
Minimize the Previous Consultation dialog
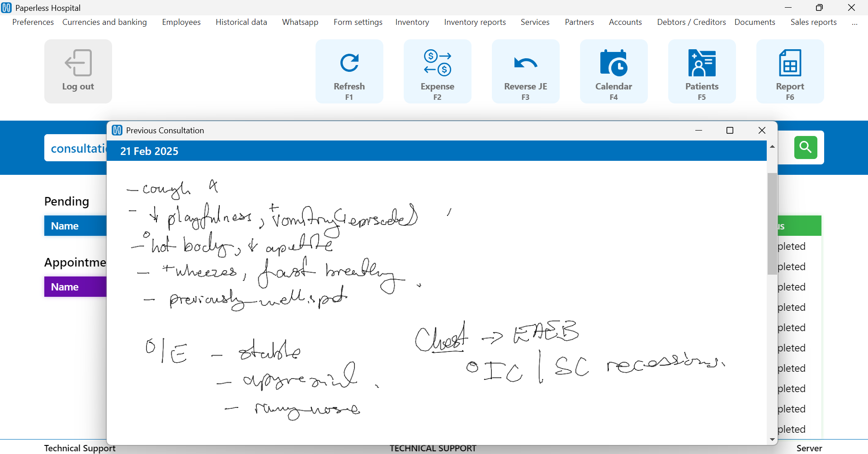(698, 131)
